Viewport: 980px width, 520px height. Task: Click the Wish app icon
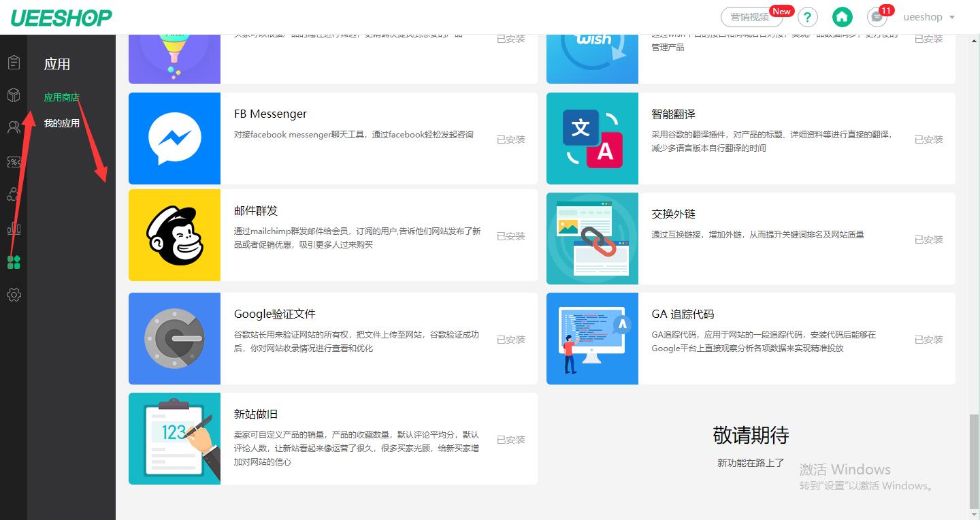click(x=592, y=59)
